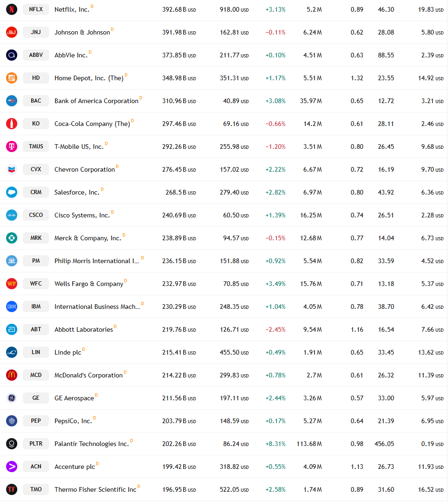The image size is (448, 502).
Task: Open the TMO ticker symbol
Action: tap(36, 489)
